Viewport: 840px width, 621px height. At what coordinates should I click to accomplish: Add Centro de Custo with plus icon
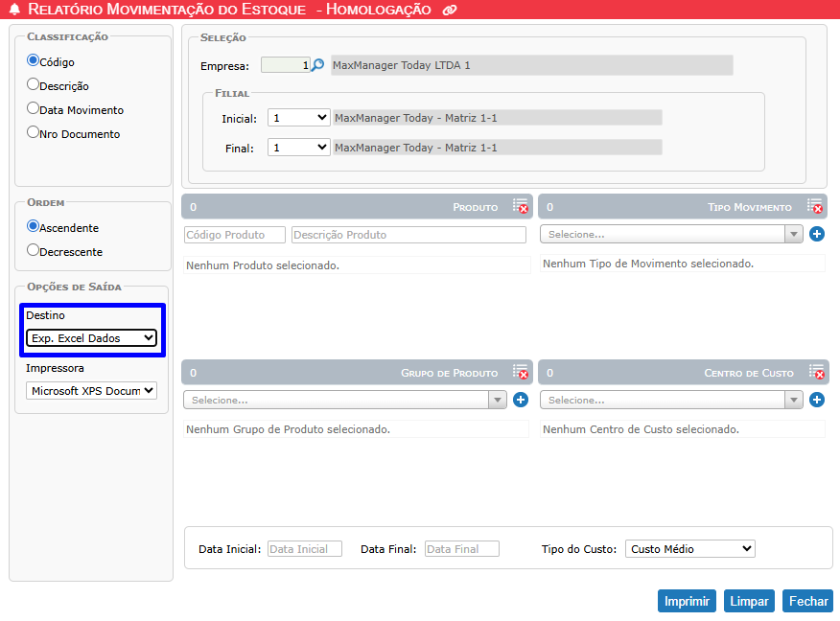coord(817,400)
